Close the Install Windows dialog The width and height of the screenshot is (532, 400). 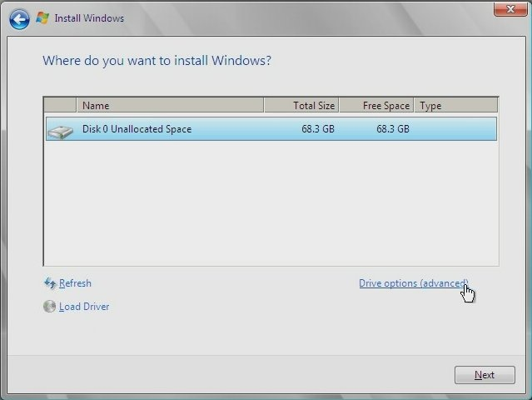point(510,9)
